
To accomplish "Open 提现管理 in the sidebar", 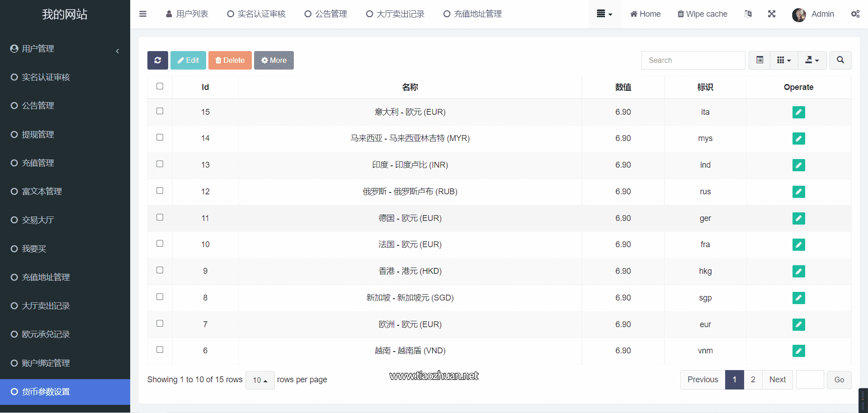I will 38,134.
